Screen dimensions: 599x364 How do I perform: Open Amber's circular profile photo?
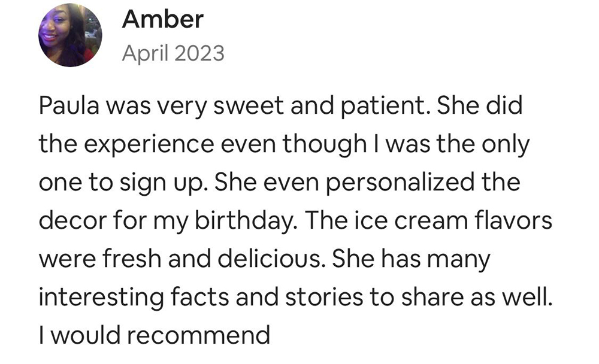pyautogui.click(x=70, y=35)
